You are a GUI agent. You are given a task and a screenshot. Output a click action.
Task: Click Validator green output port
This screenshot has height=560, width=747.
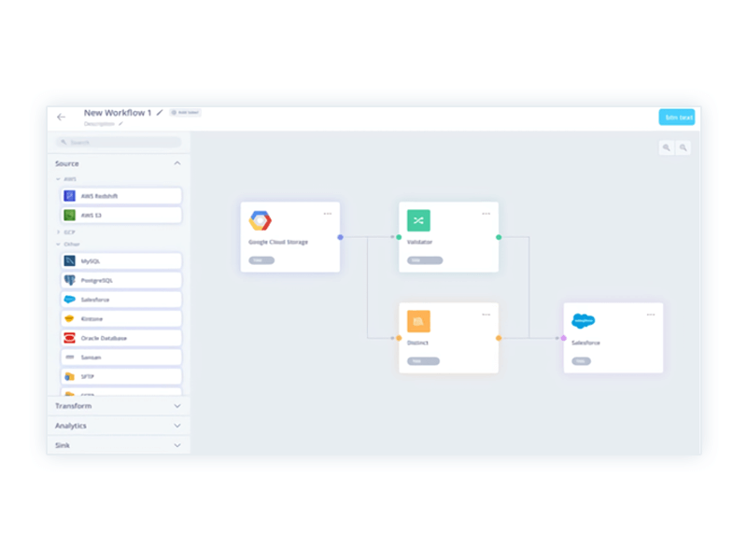click(x=499, y=237)
